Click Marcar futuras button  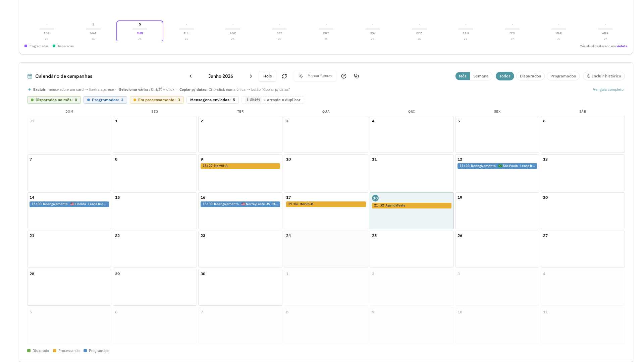click(315, 76)
